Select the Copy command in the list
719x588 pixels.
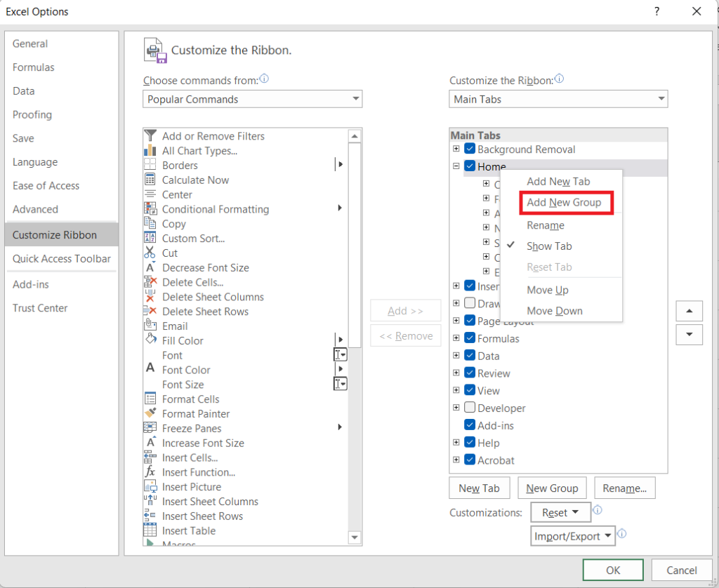(174, 224)
